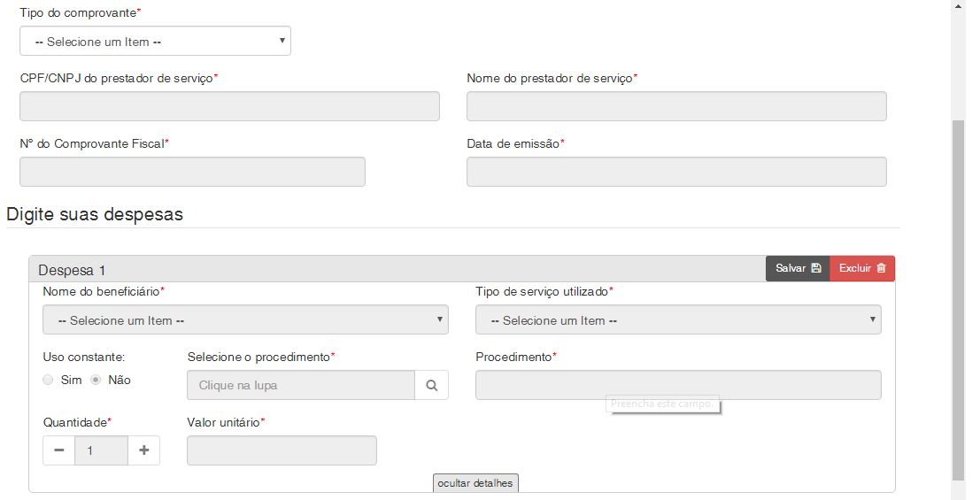Screen dimensions: 980x500
Task: Decrease quantity with the minus icon
Action: point(59,450)
